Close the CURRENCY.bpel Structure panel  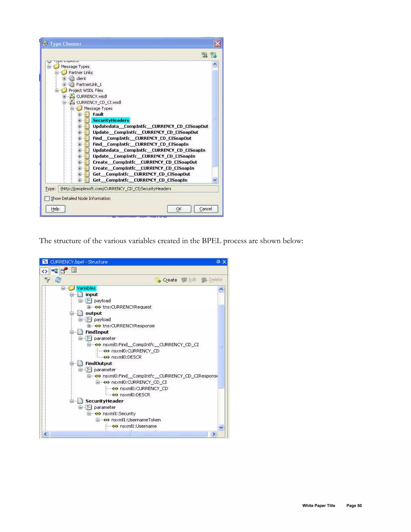[x=224, y=262]
